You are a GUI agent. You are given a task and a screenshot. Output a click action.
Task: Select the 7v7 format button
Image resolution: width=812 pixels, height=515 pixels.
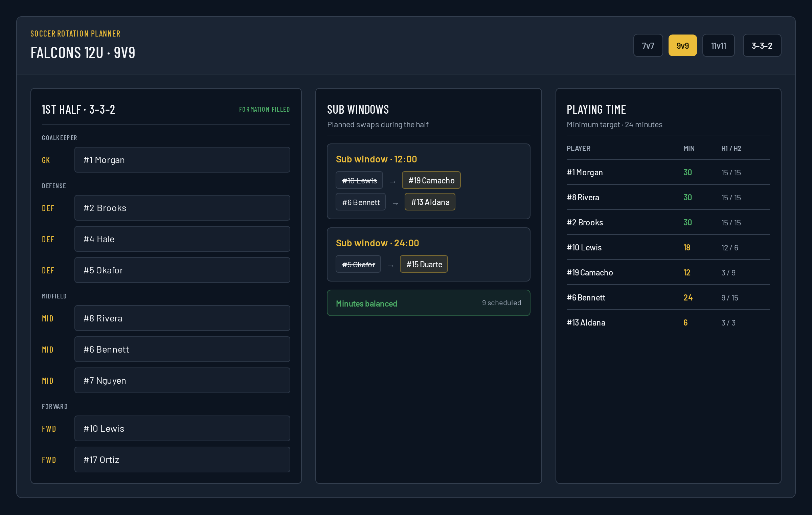[648, 46]
